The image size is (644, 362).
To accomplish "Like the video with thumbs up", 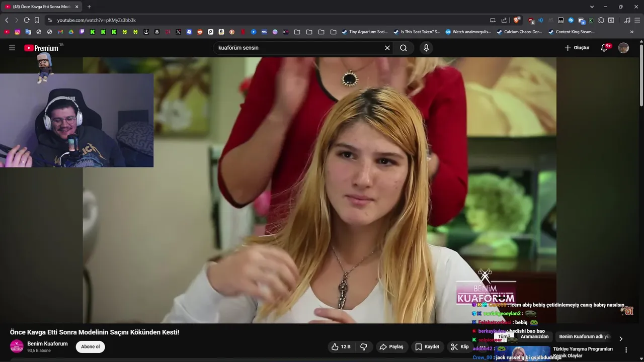I will click(x=341, y=347).
